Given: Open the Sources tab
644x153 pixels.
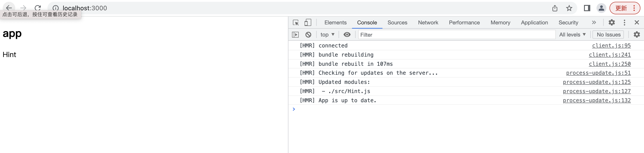Looking at the screenshot, I should tap(397, 22).
